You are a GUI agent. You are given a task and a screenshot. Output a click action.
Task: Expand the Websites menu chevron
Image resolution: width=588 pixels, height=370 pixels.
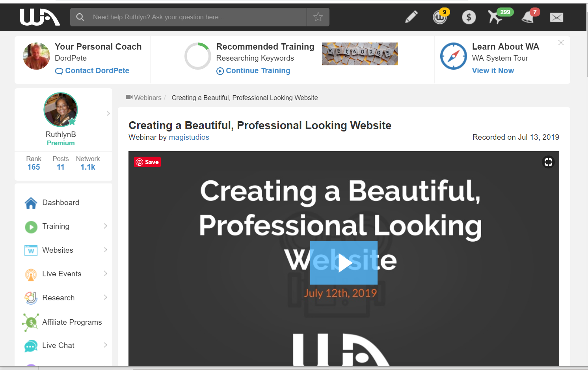pos(106,250)
